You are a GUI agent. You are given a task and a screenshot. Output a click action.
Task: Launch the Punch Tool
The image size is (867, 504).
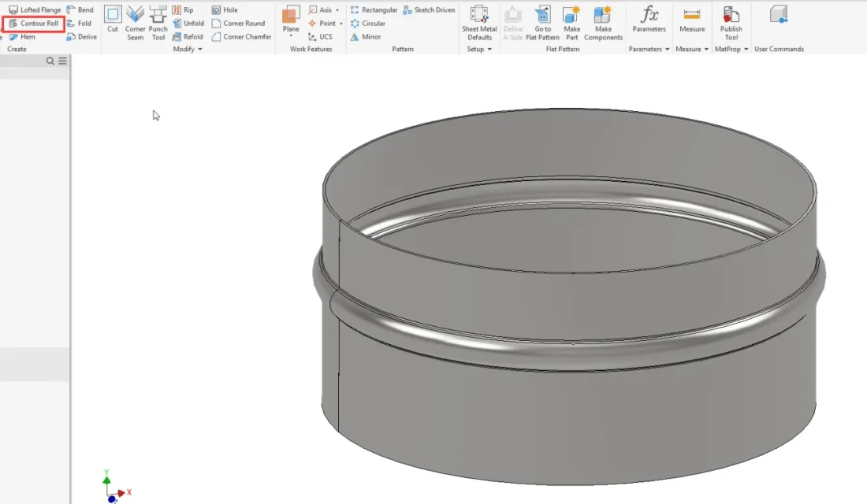[x=158, y=23]
